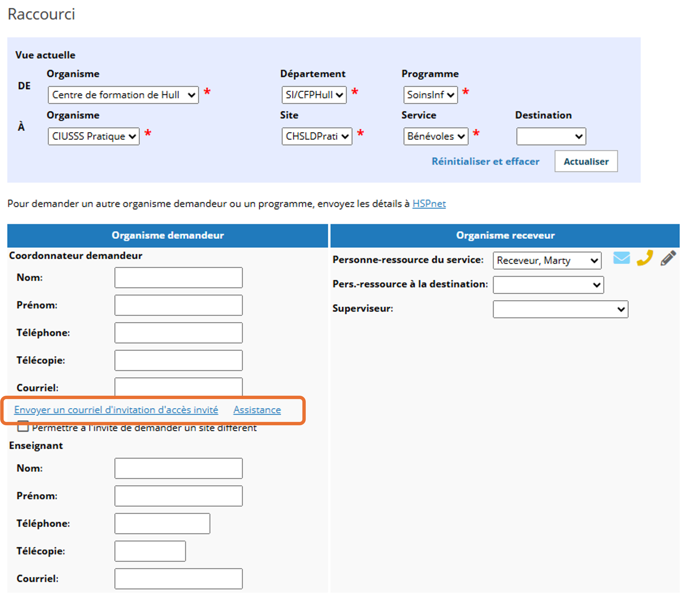Viewport: 700px width, 595px height.
Task: Click the yellow phone icon
Action: click(645, 258)
